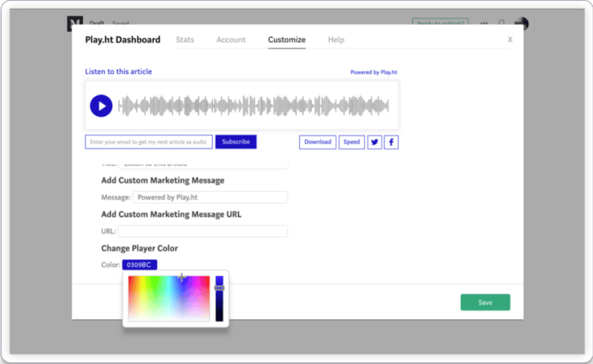The image size is (593, 364).
Task: Go to the Help tab
Action: 336,40
